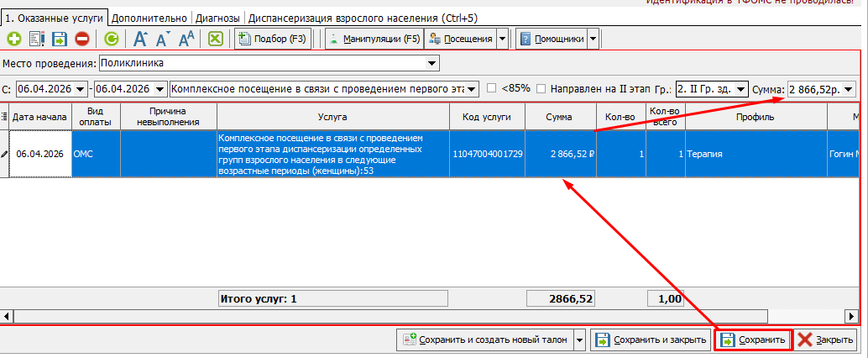This screenshot has height=358, width=868.
Task: Click the edit record list icon
Action: pos(37,39)
